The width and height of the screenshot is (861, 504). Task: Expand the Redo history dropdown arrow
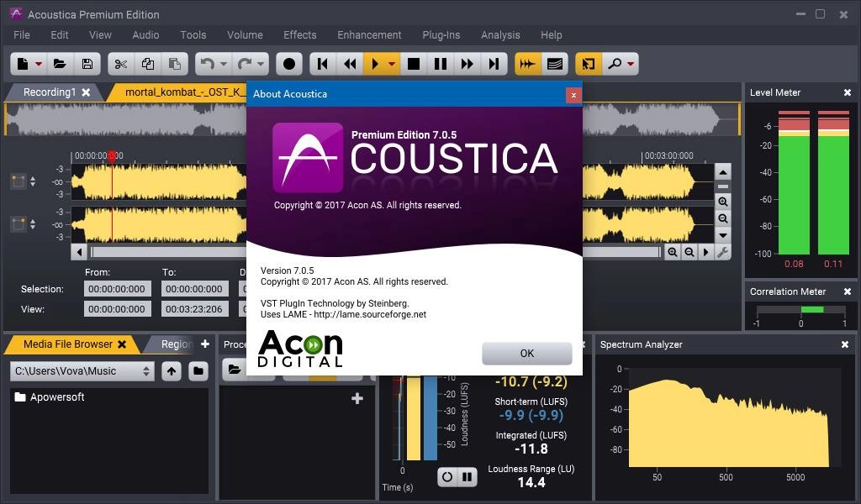point(261,64)
